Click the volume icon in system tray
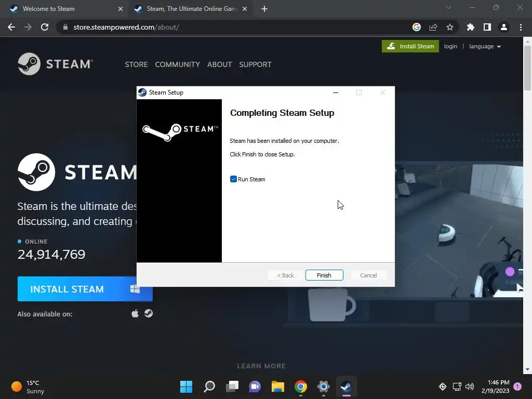532x399 pixels. pos(470,387)
